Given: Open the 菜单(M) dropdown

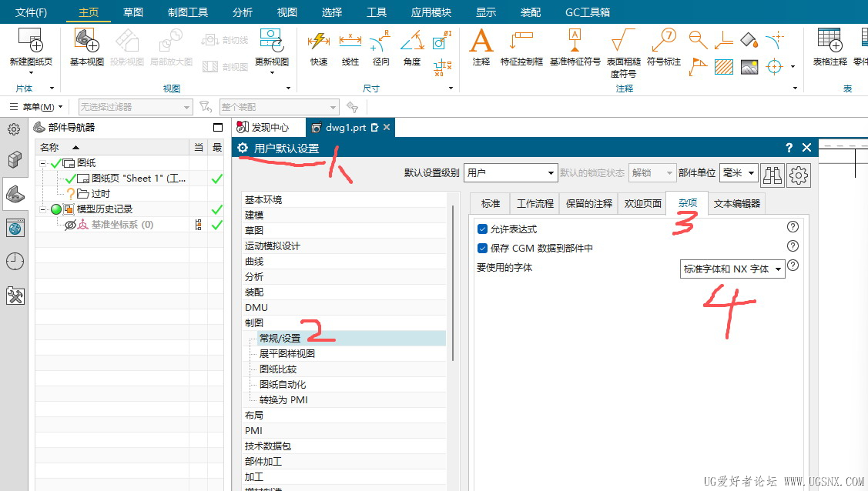Looking at the screenshot, I should [36, 107].
